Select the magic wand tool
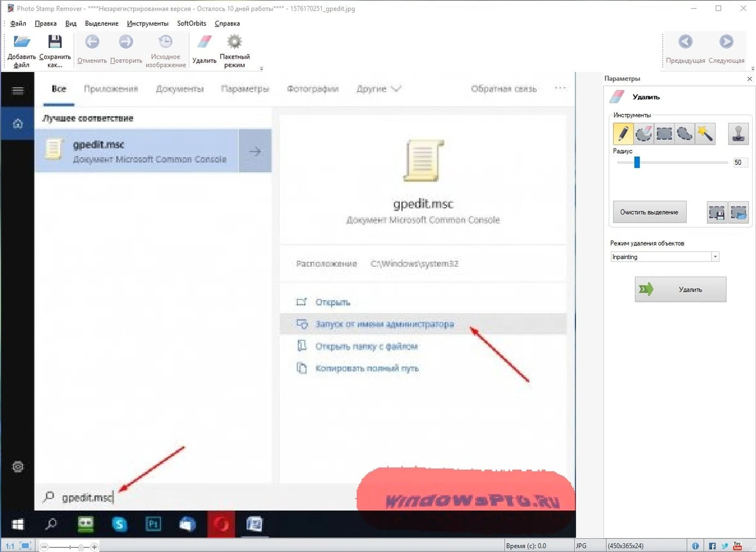This screenshot has height=552, width=756. (704, 133)
